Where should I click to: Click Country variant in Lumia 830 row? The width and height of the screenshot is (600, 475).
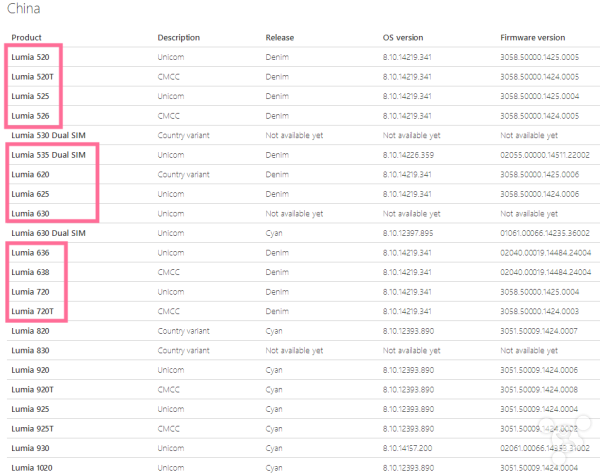(x=183, y=350)
